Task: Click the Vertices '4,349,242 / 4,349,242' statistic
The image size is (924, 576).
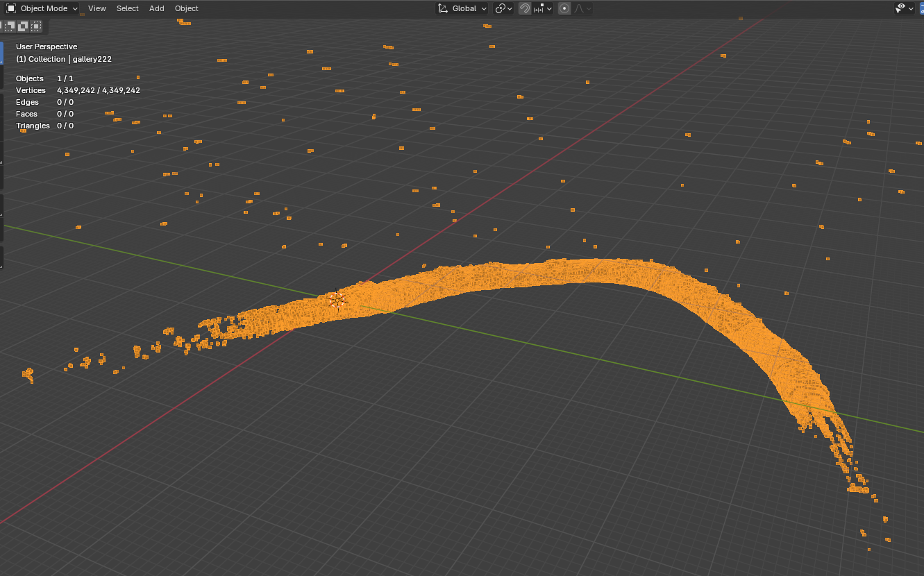Action: 99,90
